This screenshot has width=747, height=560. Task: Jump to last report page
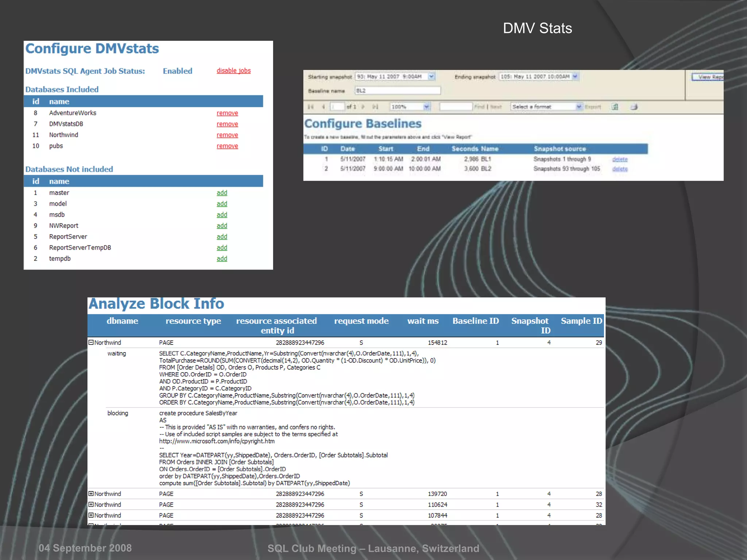coord(375,107)
